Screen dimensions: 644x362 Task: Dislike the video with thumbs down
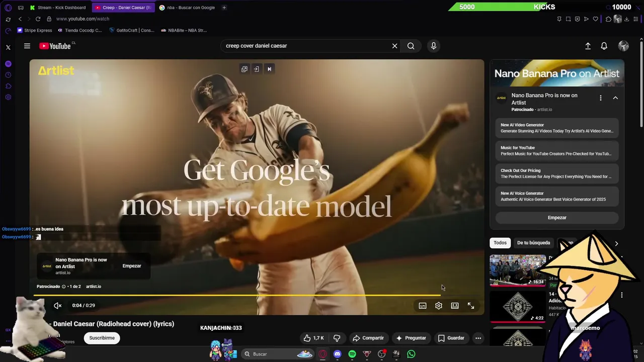[x=337, y=338]
